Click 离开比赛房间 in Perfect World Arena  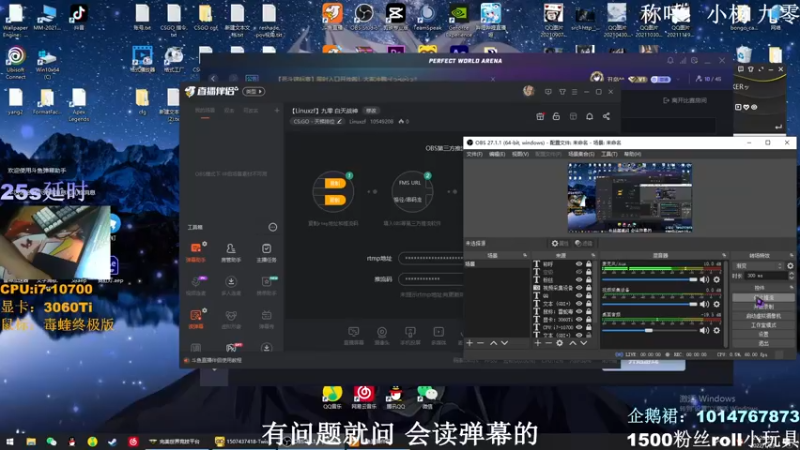pyautogui.click(x=685, y=101)
